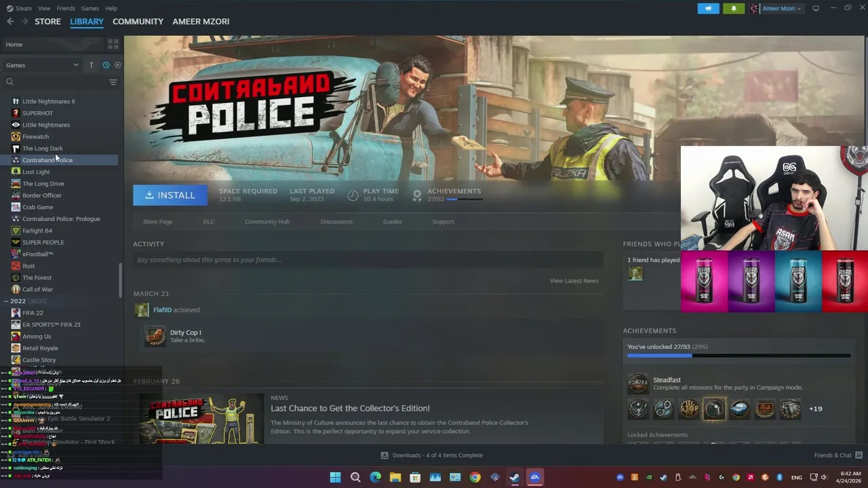Screen dimensions: 868x488
Task: Open Last Chance Collector's Edition news
Action: click(x=350, y=408)
